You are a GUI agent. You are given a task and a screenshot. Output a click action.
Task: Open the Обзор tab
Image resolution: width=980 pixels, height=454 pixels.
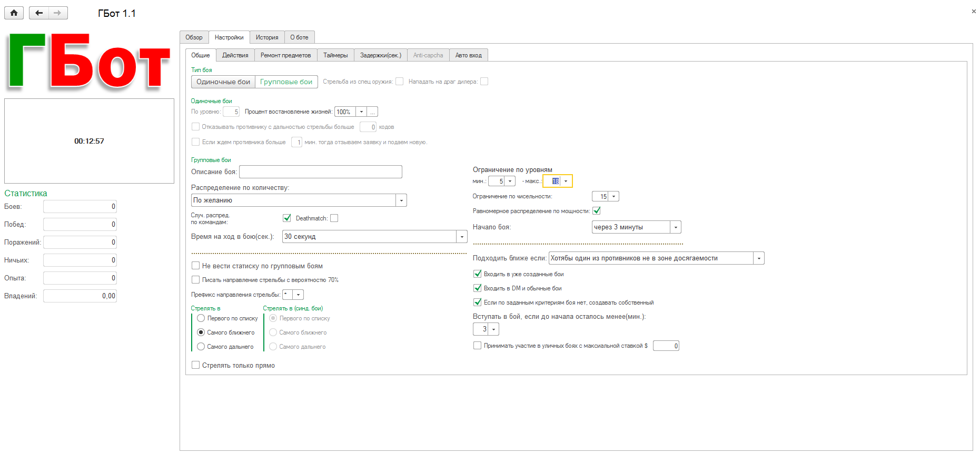[194, 37]
